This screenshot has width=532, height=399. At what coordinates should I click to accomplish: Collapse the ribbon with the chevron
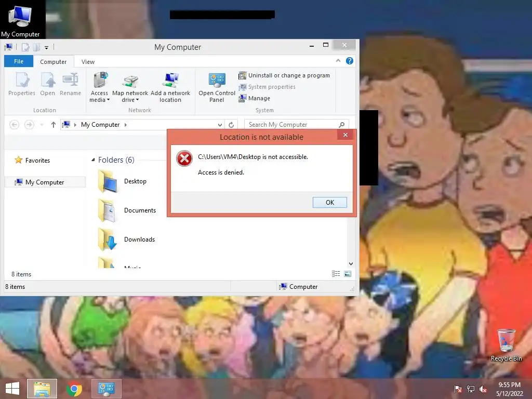(x=338, y=61)
